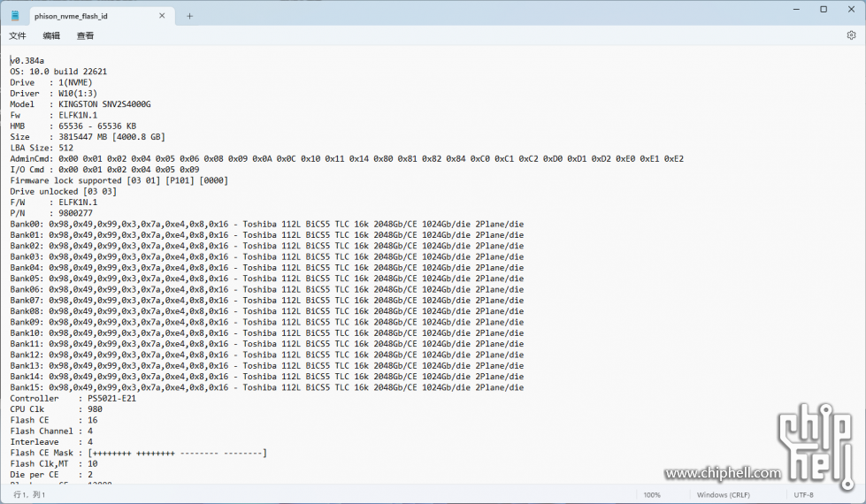866x504 pixels.
Task: Click 'Firmware lock supported' line
Action: [x=119, y=180]
